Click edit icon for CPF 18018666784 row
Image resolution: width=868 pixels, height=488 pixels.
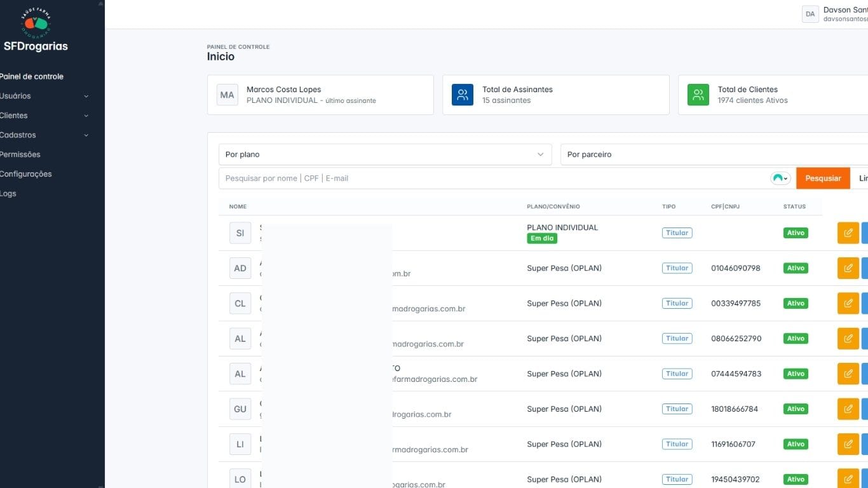(x=848, y=409)
